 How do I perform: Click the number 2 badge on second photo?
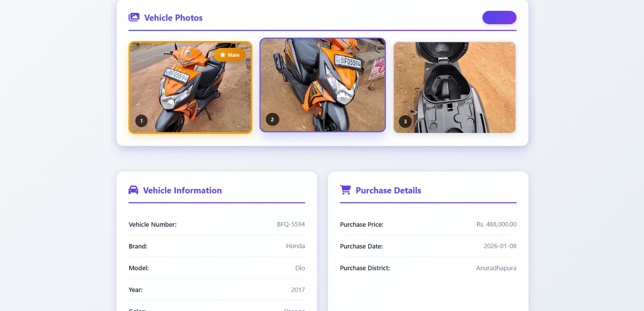click(x=272, y=119)
